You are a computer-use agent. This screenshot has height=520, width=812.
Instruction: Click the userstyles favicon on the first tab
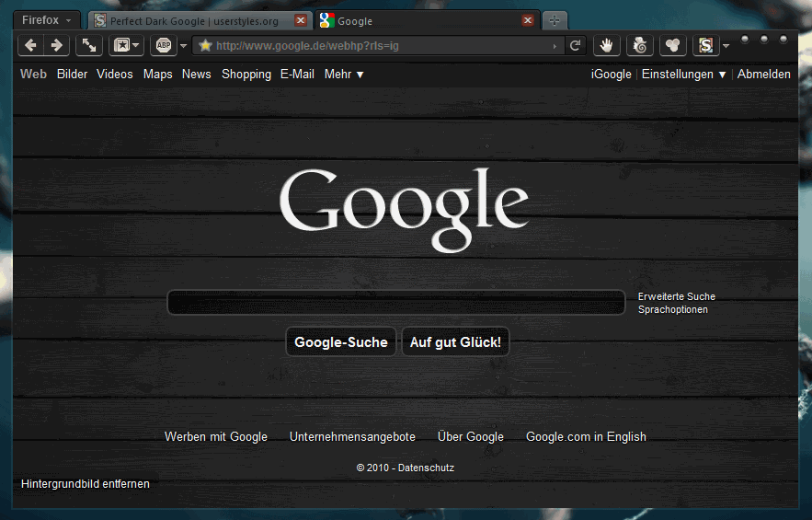pyautogui.click(x=100, y=21)
